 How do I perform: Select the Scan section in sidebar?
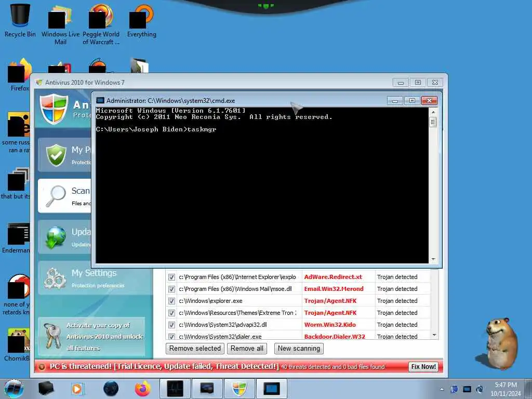pyautogui.click(x=64, y=196)
